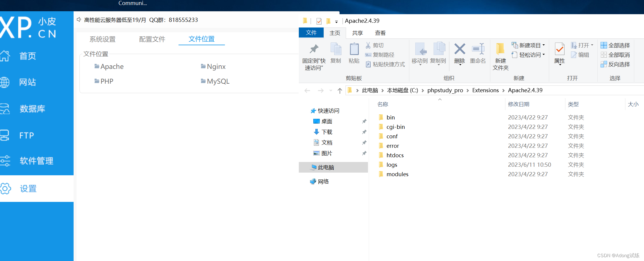Open the 数据库 database section icon
Image resolution: width=644 pixels, height=261 pixels.
click(x=5, y=109)
